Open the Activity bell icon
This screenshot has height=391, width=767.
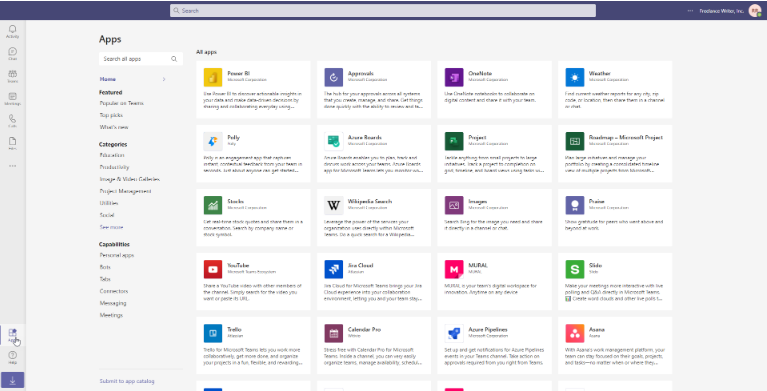[x=13, y=30]
